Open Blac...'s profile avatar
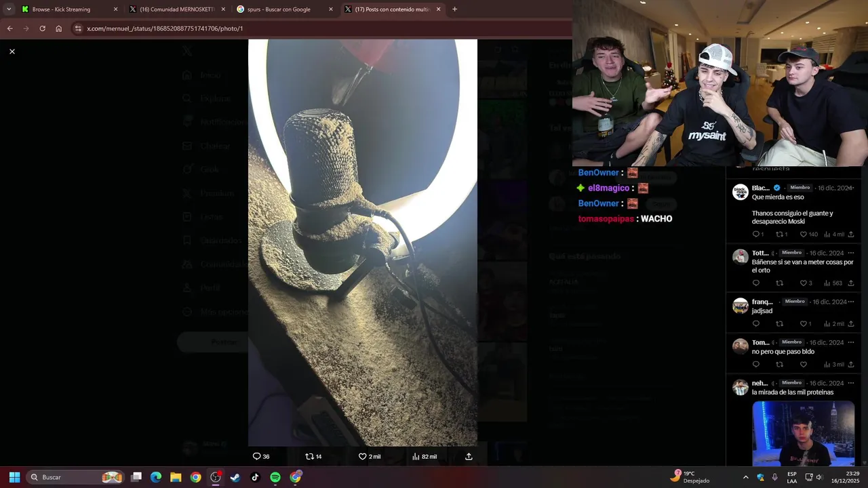The height and width of the screenshot is (488, 868). click(x=741, y=192)
